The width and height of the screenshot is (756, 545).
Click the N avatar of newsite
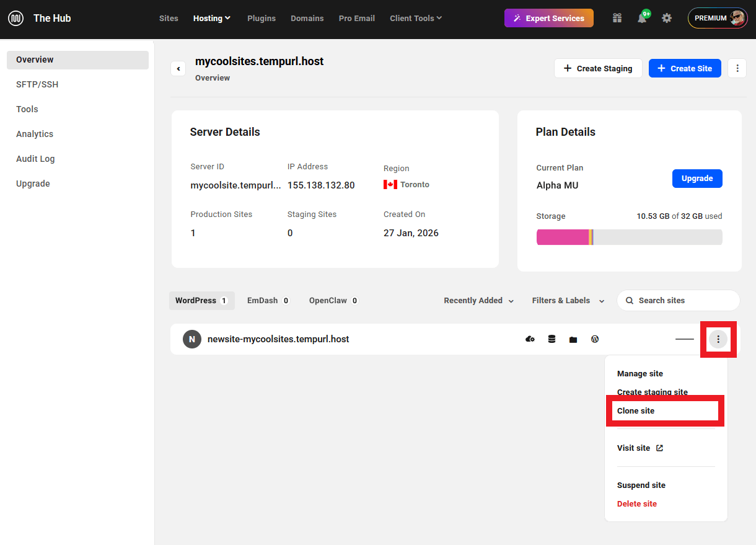click(x=192, y=339)
